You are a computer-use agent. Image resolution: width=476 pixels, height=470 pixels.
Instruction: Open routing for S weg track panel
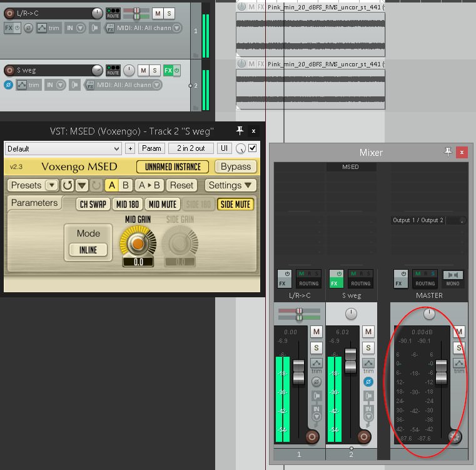(x=113, y=71)
